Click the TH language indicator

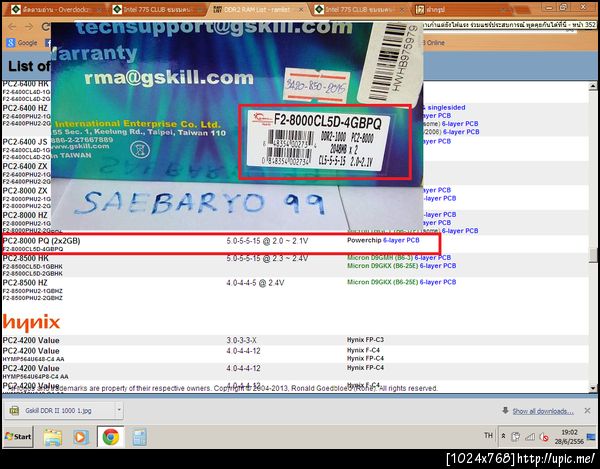click(488, 435)
